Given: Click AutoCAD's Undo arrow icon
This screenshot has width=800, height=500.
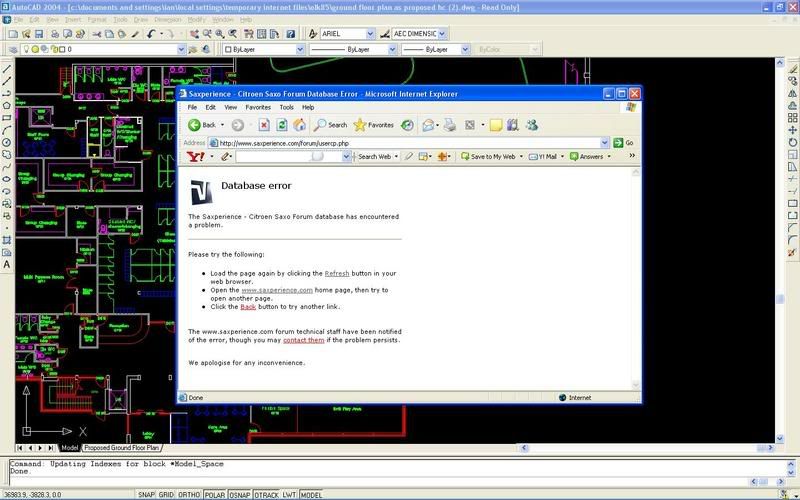Looking at the screenshot, I should [x=151, y=34].
